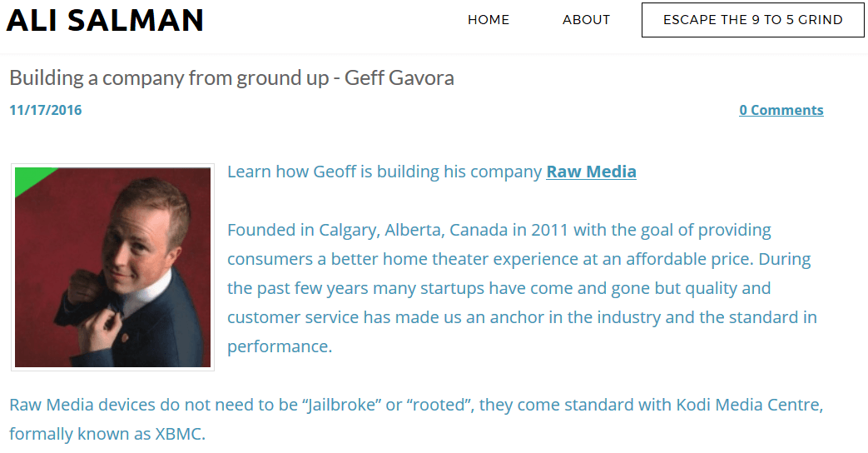Click the name 'Geff Gavora' in heading
The height and width of the screenshot is (453, 868).
pyautogui.click(x=399, y=78)
